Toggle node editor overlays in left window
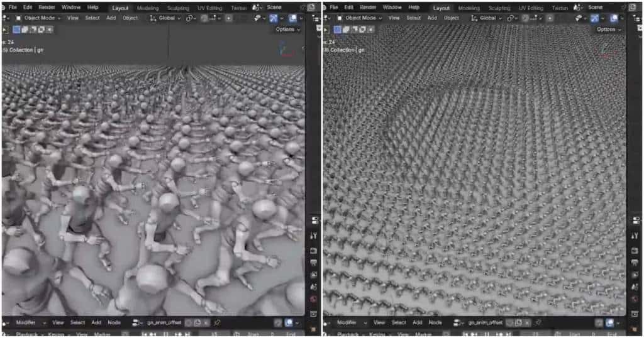 tap(289, 323)
